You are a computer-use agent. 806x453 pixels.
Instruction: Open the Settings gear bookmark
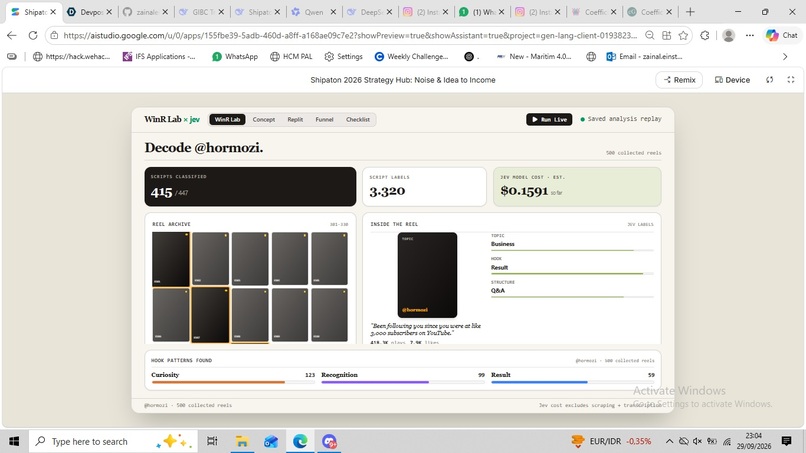pos(343,57)
